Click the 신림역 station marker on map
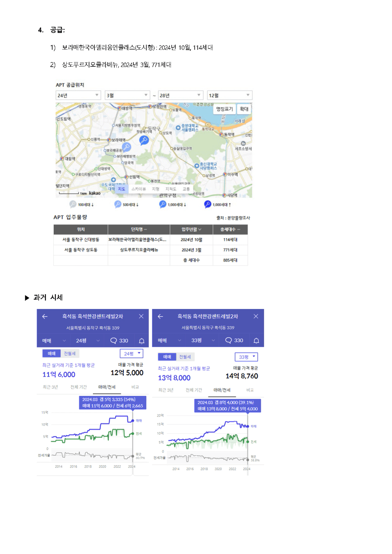 (x=126, y=177)
